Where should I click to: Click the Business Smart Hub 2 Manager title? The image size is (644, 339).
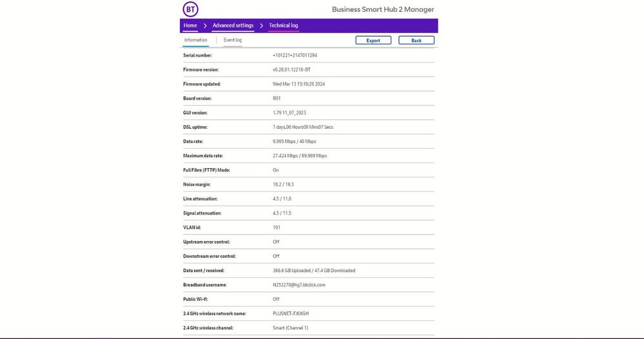382,10
